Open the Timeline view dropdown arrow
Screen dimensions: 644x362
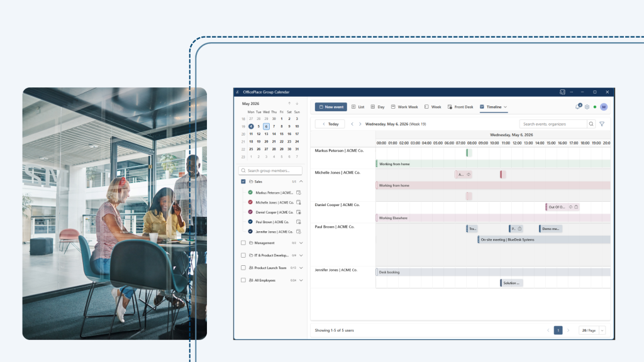[506, 107]
